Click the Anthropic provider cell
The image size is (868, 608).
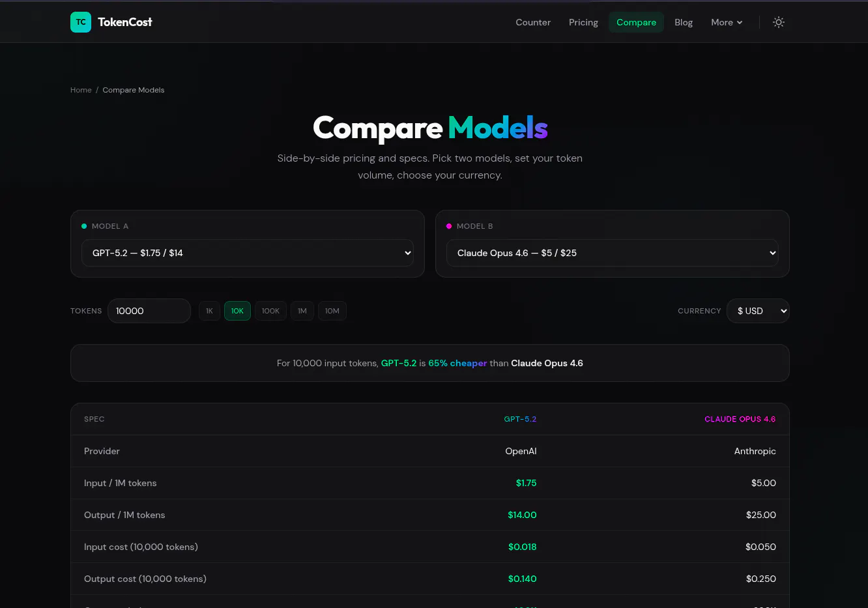pyautogui.click(x=755, y=451)
